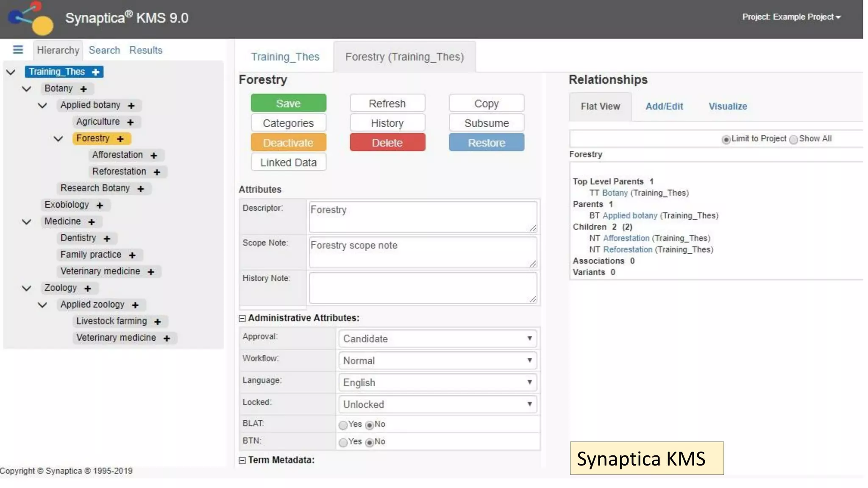Collapse Term Metadata section

242,460
